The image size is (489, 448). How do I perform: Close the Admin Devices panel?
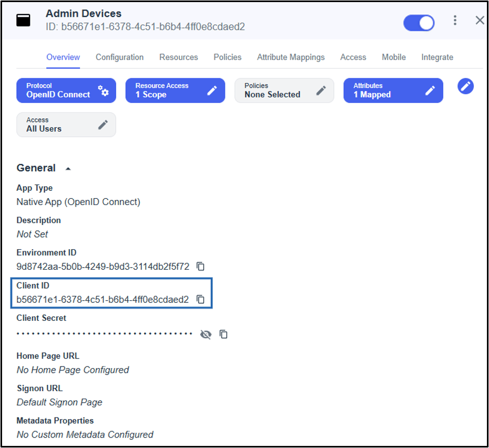(x=480, y=21)
